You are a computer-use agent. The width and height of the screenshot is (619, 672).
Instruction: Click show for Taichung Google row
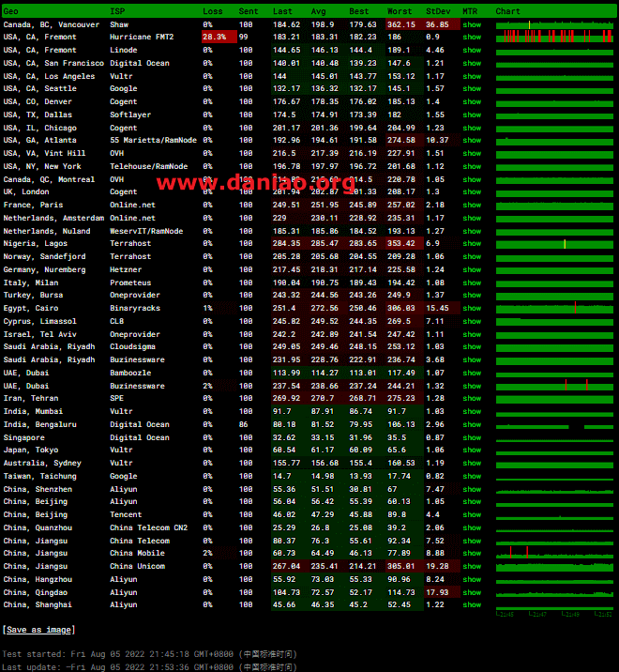472,476
